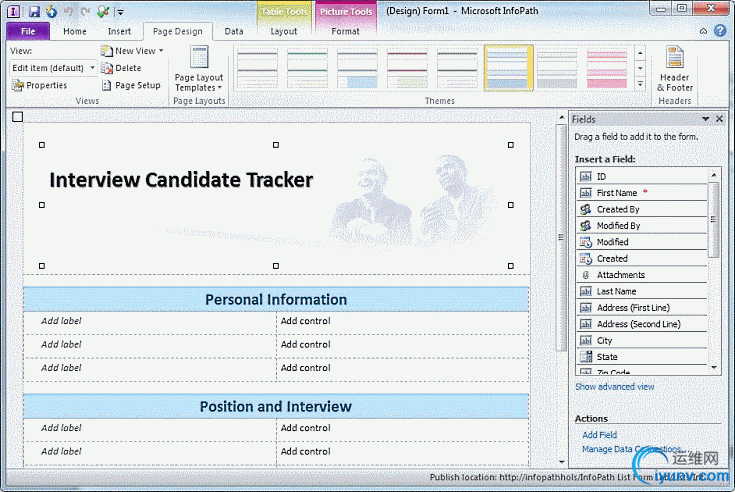
Task: Select the Attachments field
Action: [x=641, y=275]
